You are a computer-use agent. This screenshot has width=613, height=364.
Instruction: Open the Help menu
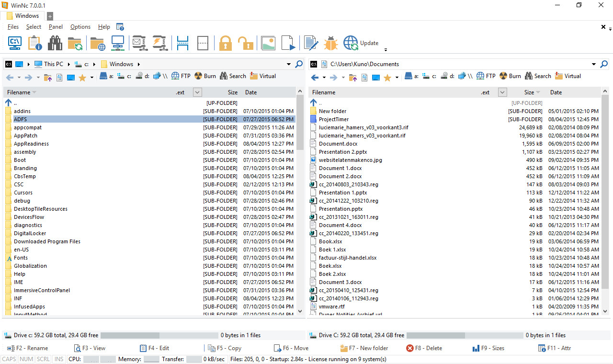pos(104,27)
